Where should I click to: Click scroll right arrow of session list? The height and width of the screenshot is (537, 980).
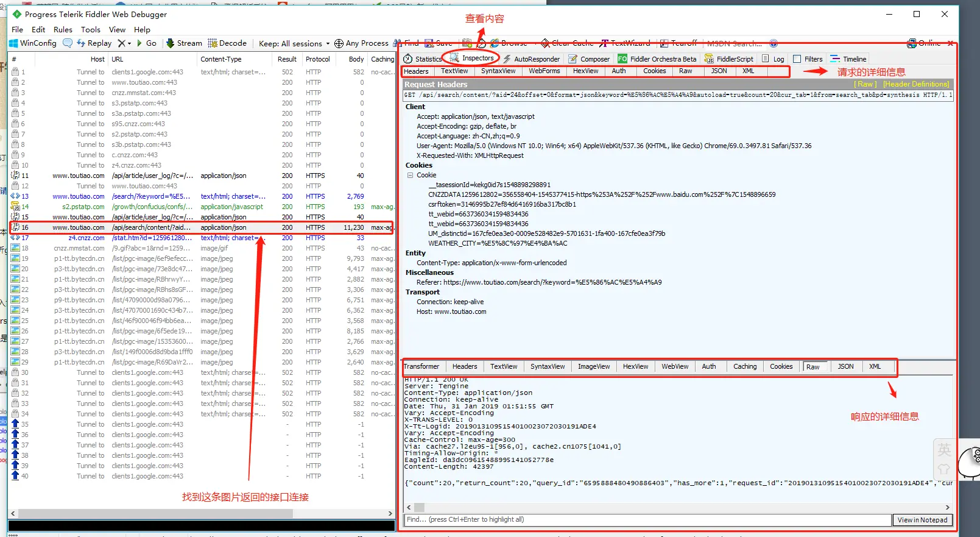390,514
